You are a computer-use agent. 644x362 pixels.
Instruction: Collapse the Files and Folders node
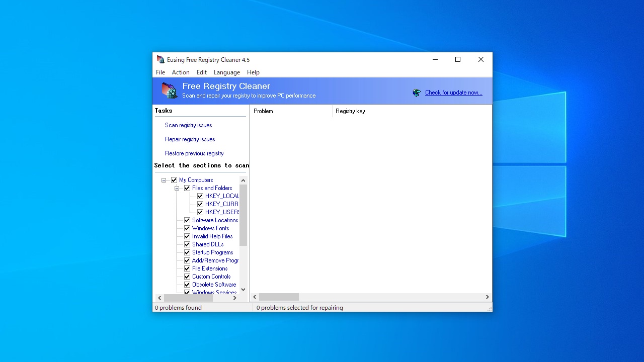[177, 188]
